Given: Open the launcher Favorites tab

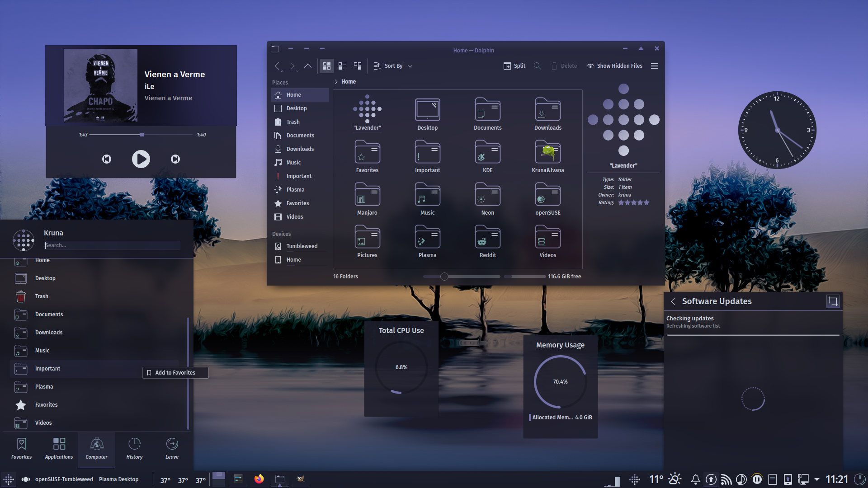Looking at the screenshot, I should 22,449.
